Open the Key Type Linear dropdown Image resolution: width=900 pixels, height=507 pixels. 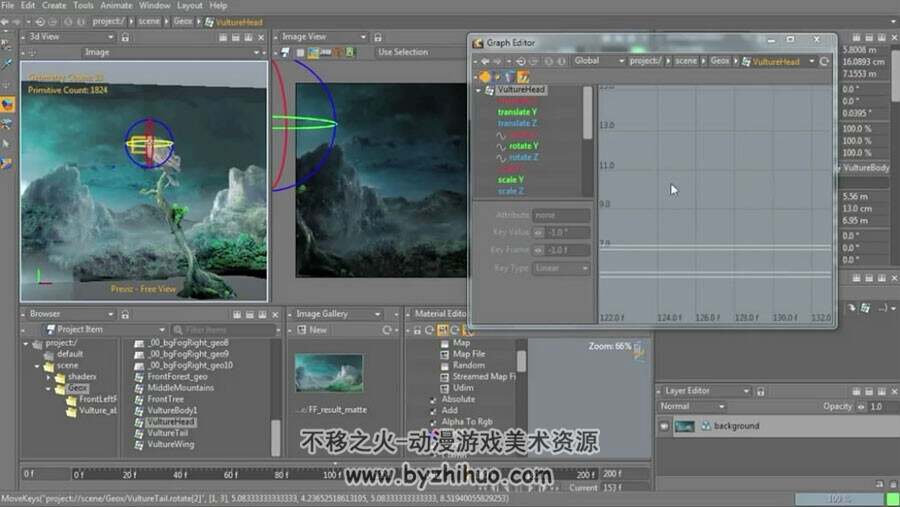561,268
